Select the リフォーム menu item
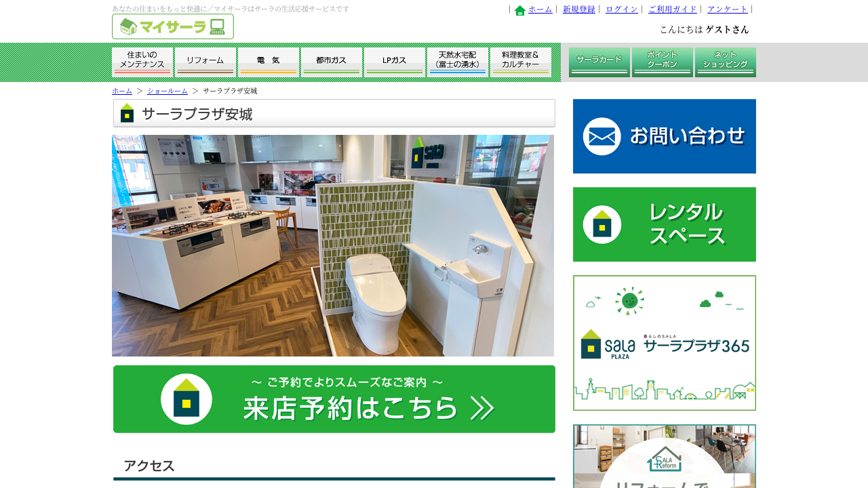This screenshot has height=488, width=868. point(205,62)
